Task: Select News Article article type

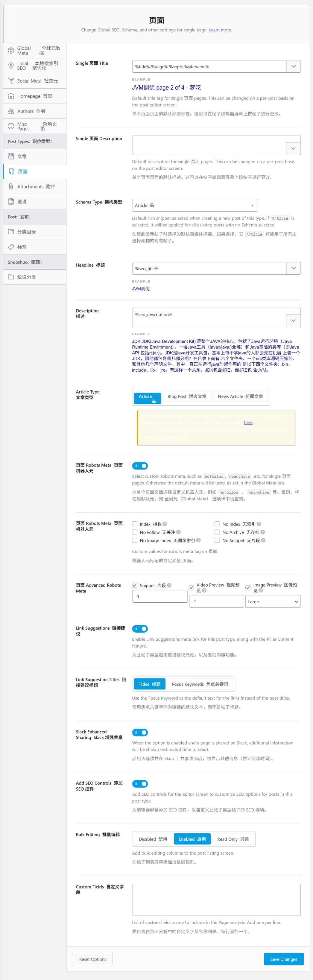Action: coord(240,396)
